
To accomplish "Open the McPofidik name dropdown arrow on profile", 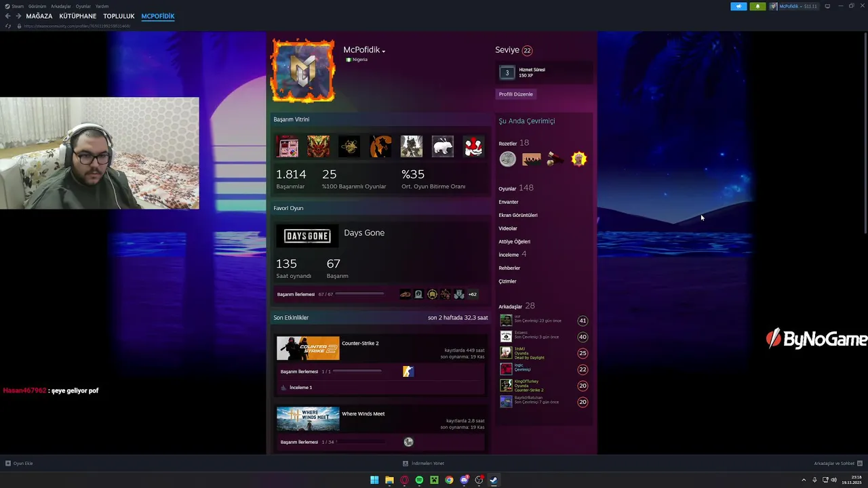I will point(384,51).
